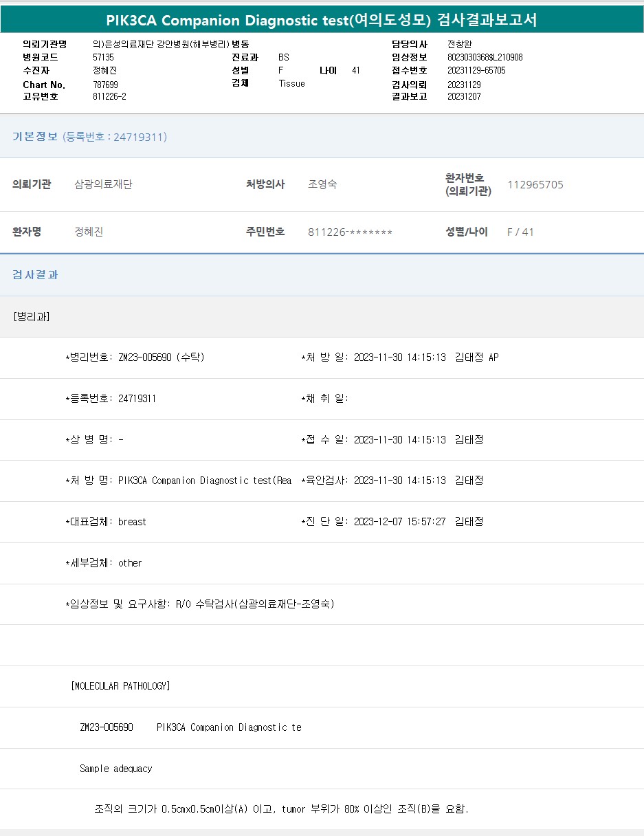Image resolution: width=644 pixels, height=836 pixels.
Task: Click the 병리번호 ZM23-005690 (수탁) line
Action: click(x=135, y=357)
